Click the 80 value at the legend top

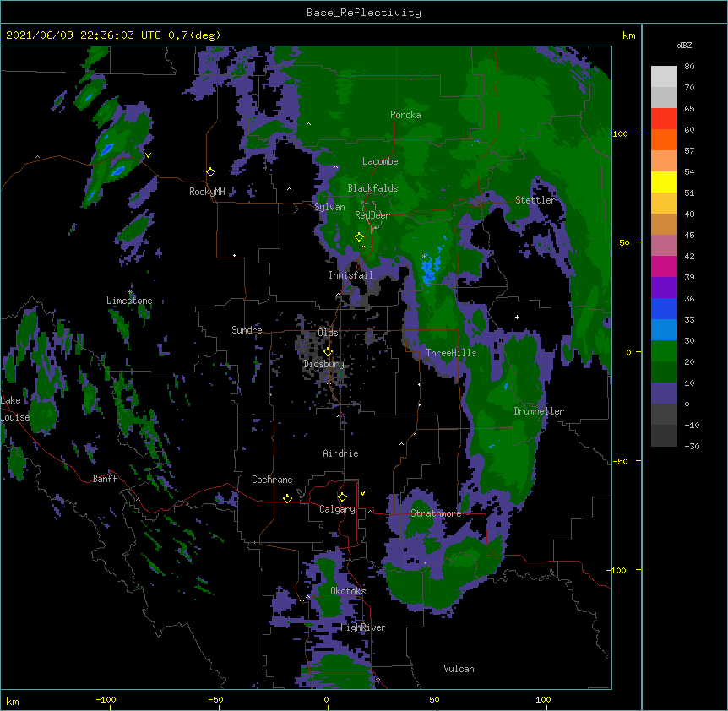coord(689,67)
